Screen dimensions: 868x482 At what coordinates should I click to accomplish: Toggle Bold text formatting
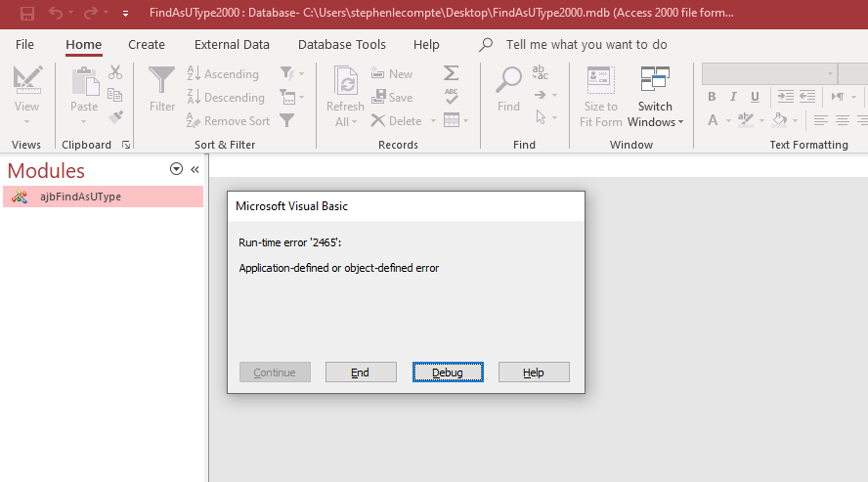(x=712, y=97)
